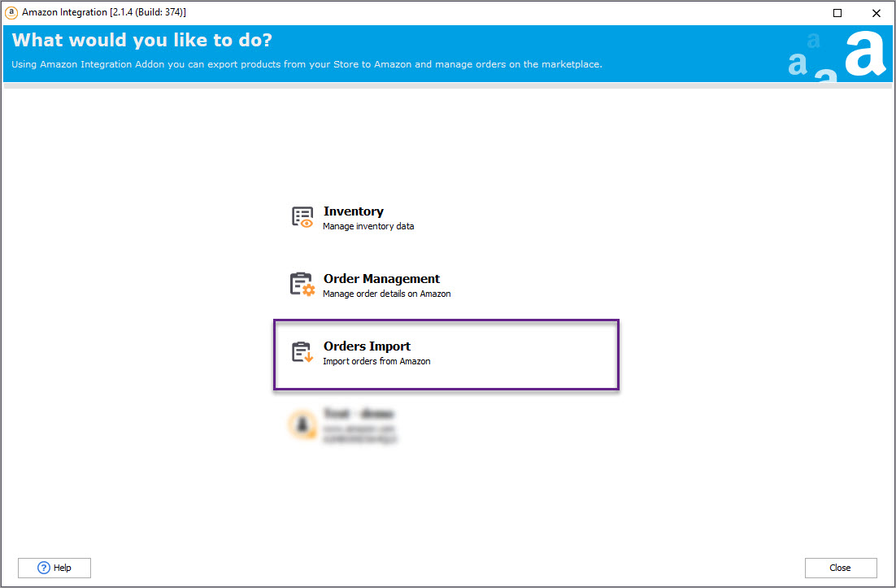Click the Inventory list-with-eye icon
The height and width of the screenshot is (588, 896).
(x=302, y=217)
